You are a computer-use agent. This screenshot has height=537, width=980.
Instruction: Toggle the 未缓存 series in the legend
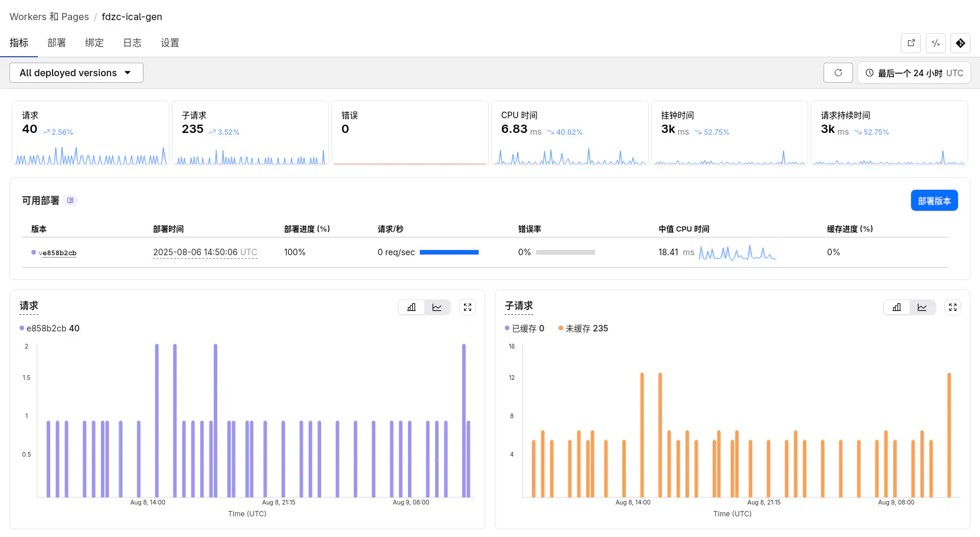tap(583, 328)
